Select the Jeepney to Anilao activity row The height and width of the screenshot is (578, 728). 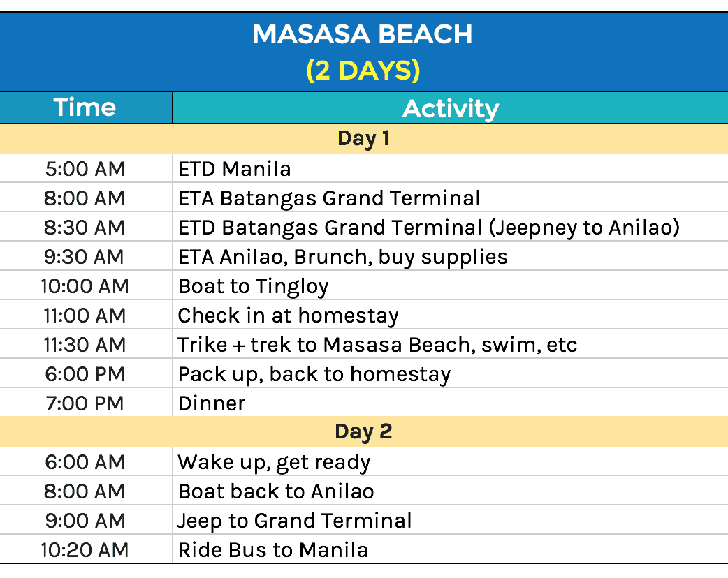(x=428, y=228)
